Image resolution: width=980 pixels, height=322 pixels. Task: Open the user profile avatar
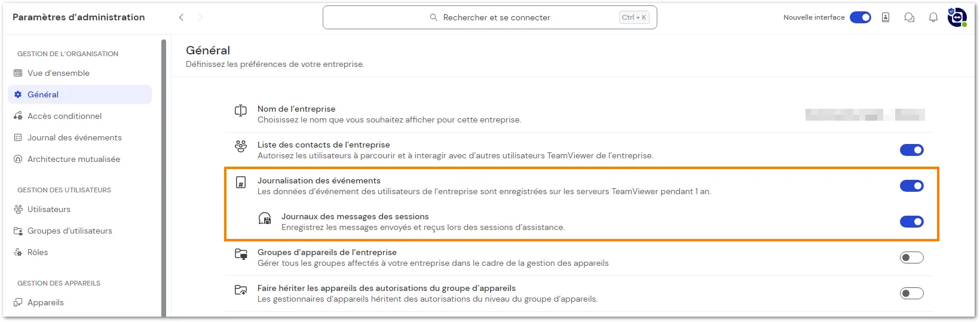pos(957,17)
